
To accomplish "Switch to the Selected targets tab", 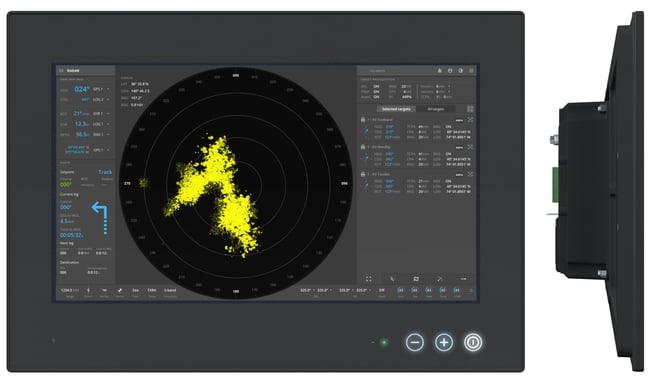I will (x=396, y=109).
